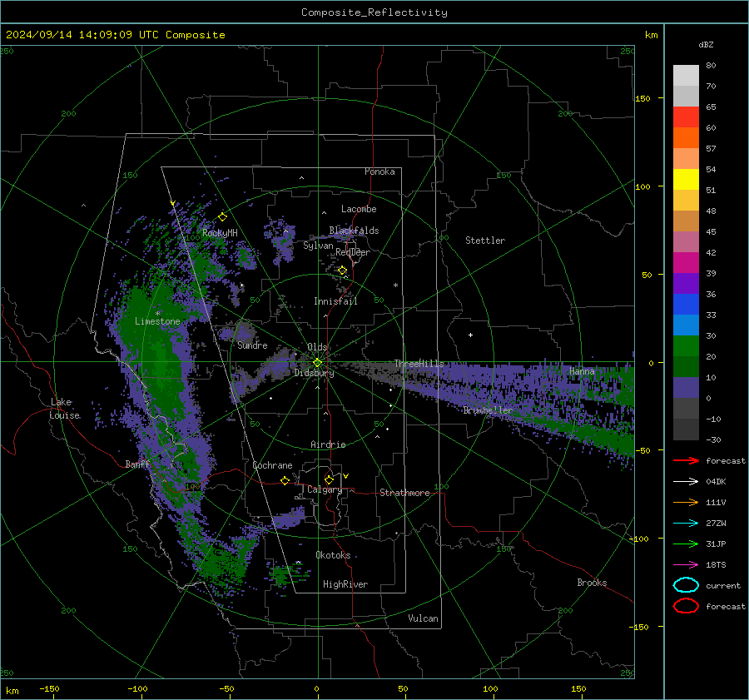This screenshot has width=749, height=700.
Task: Click the Lacombe label
Action: coord(359,209)
